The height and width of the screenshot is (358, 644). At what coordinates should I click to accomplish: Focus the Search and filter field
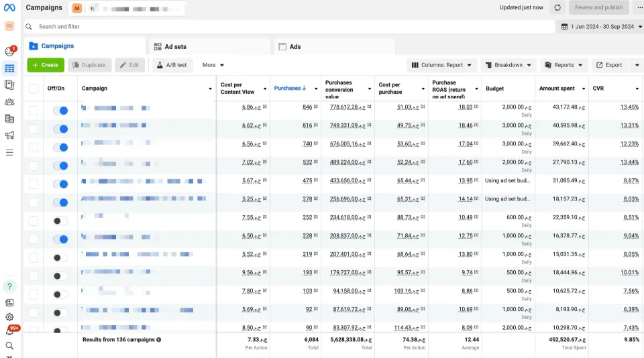click(x=289, y=27)
